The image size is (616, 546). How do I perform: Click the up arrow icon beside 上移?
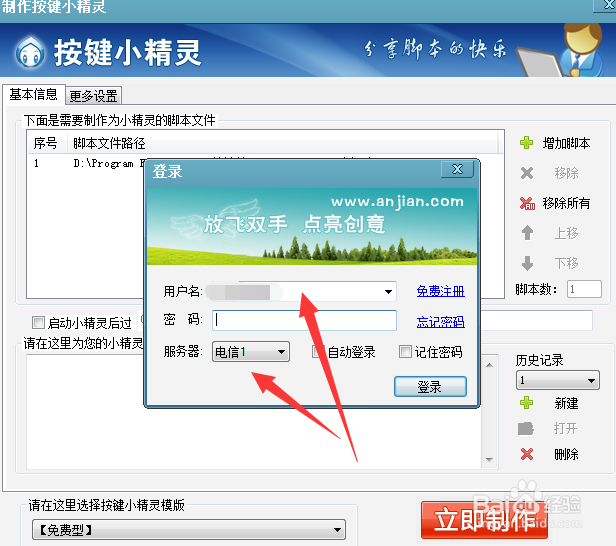pos(527,233)
